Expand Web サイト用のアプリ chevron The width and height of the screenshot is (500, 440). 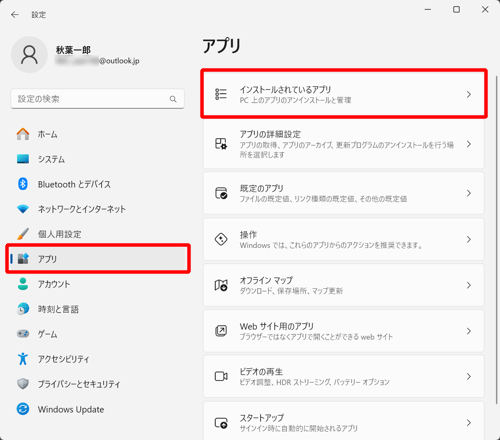click(469, 331)
